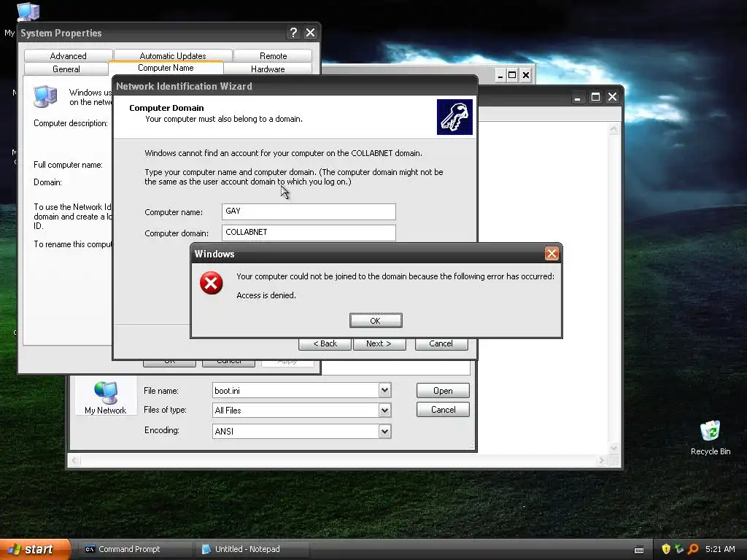Click the clock showing 5:21 AM
This screenshot has width=747, height=560.
coord(720,549)
